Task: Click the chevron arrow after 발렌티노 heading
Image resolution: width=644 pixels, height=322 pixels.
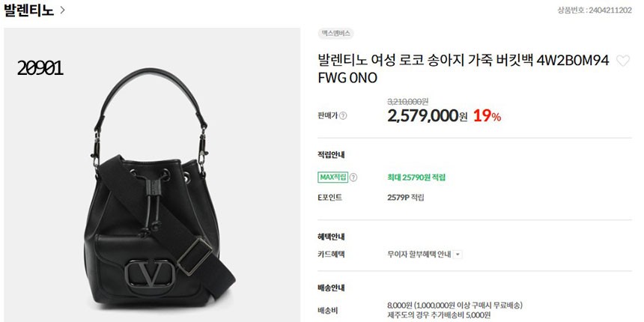Action: click(62, 10)
